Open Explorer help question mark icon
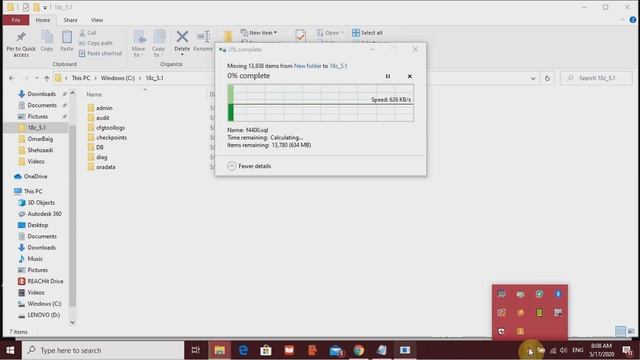The height and width of the screenshot is (360, 640). (633, 20)
